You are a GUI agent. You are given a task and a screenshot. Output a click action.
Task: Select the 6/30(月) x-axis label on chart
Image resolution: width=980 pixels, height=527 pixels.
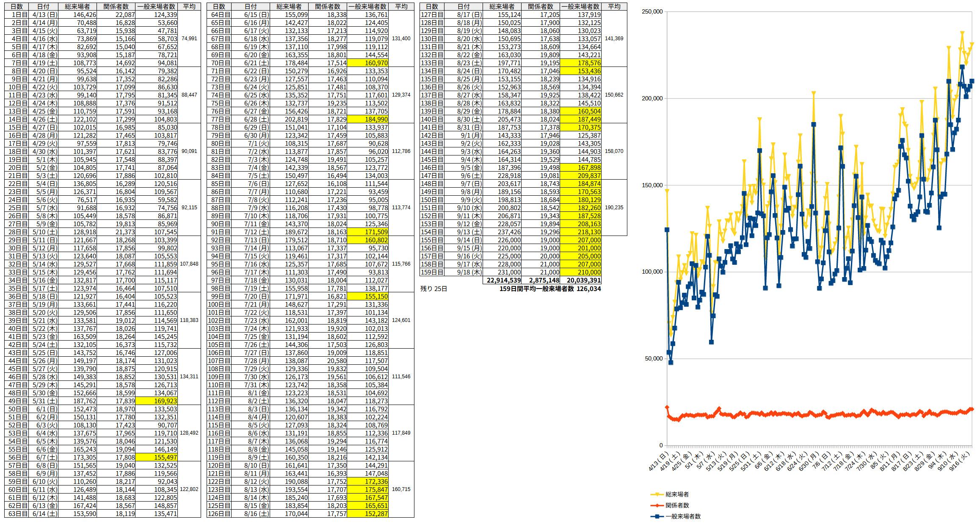point(809,461)
